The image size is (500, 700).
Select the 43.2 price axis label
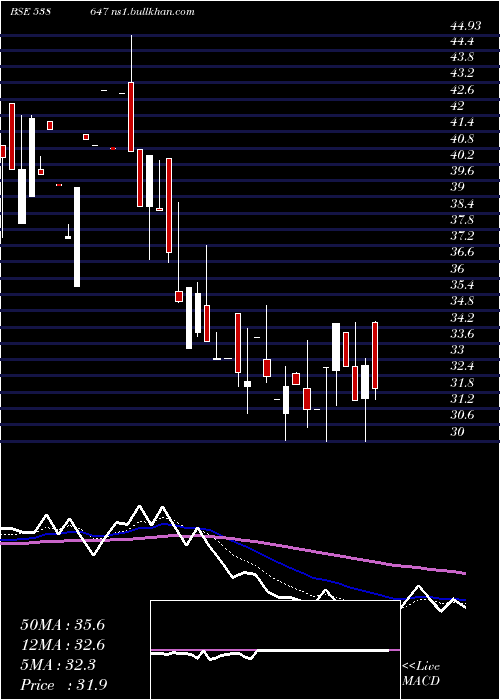(x=462, y=73)
